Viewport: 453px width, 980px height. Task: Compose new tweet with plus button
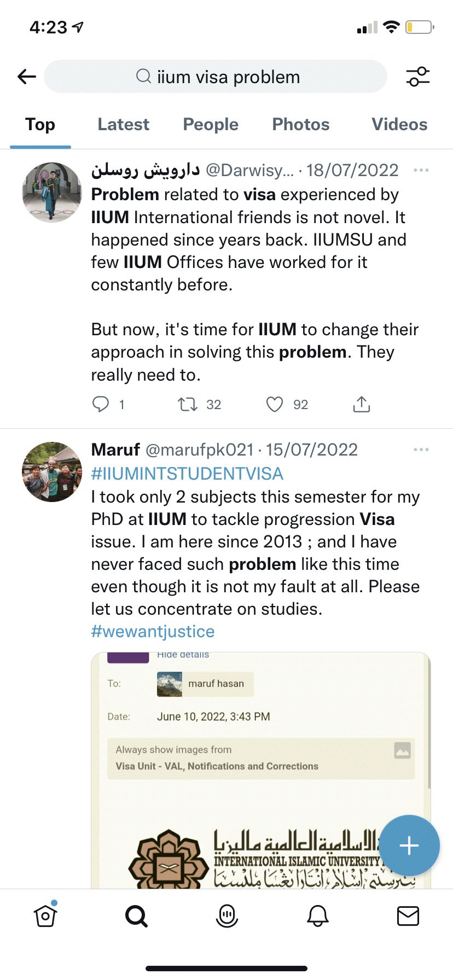[x=409, y=845]
